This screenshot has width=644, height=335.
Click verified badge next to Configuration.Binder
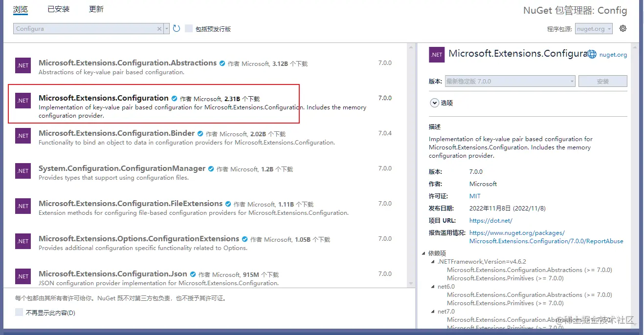(x=200, y=134)
